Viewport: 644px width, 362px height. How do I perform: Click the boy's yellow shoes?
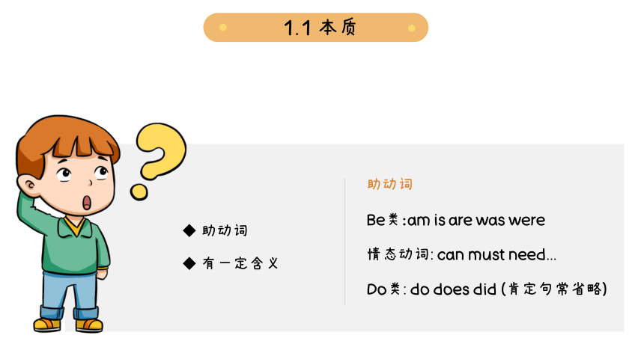click(68, 325)
